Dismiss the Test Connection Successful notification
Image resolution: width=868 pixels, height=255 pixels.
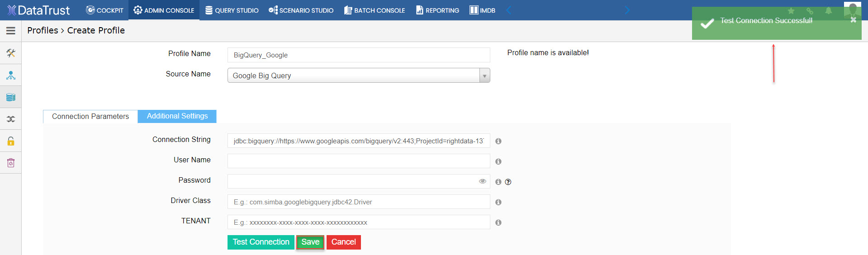coord(853,20)
